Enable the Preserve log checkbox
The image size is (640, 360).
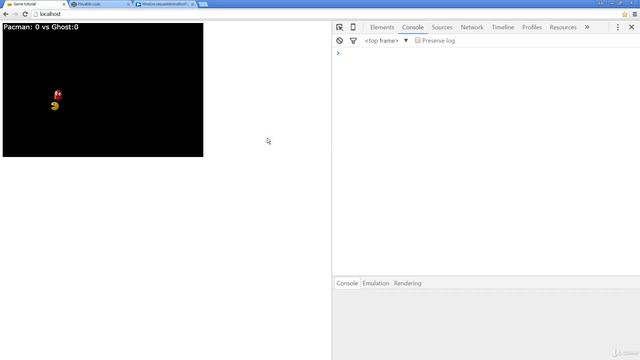click(418, 40)
